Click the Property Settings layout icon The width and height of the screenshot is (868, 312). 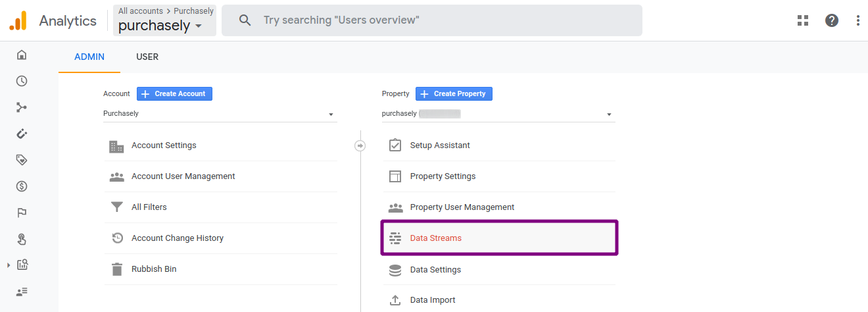[395, 176]
